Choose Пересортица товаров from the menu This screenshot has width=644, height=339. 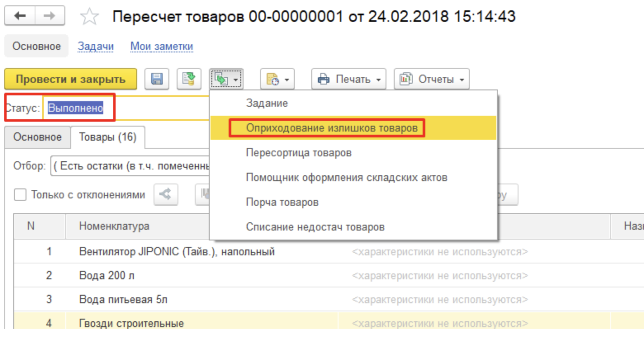(x=298, y=153)
